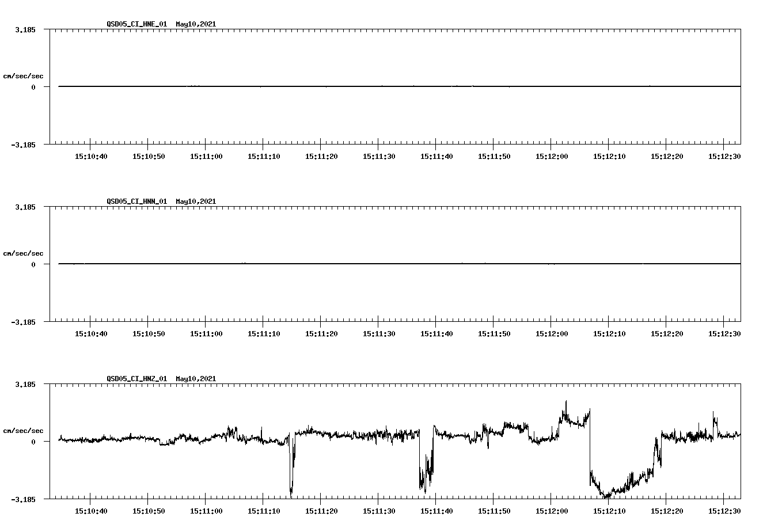The height and width of the screenshot is (532, 782).
Task: Select the May10,2021 date label on top plot
Action: coord(195,25)
